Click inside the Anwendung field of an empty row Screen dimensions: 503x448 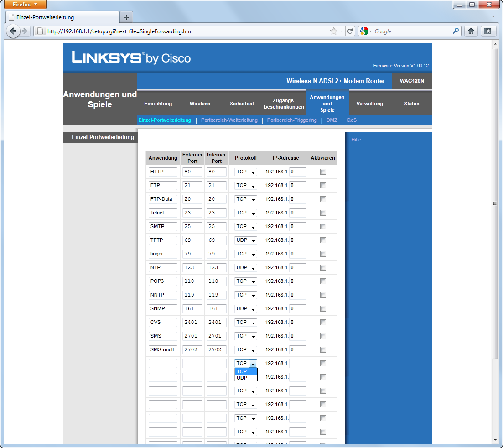(x=162, y=363)
